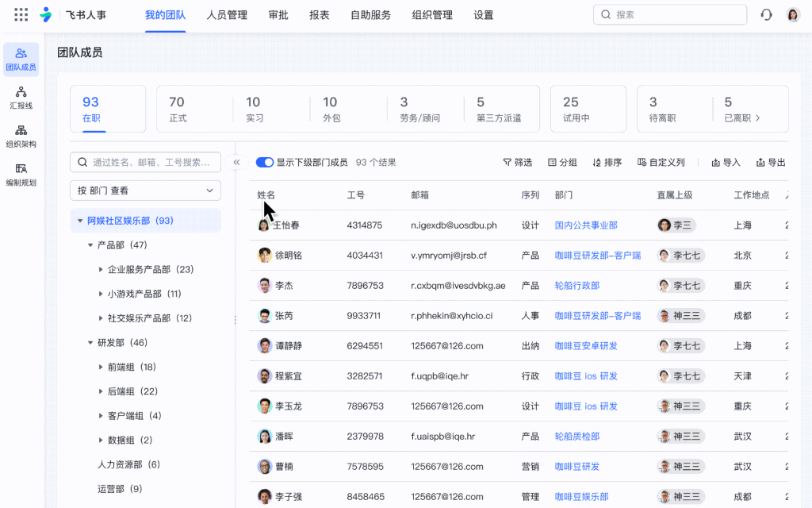The width and height of the screenshot is (812, 508).
Task: Open 编制规划 in the left sidebar
Action: [x=21, y=174]
